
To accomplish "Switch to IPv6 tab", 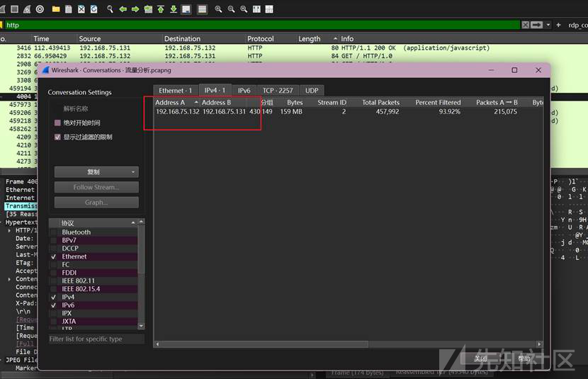I will (244, 91).
